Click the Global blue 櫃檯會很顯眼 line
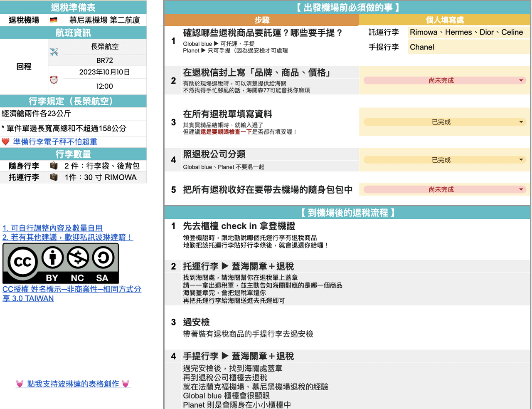This screenshot has height=409, width=532. pyautogui.click(x=226, y=396)
